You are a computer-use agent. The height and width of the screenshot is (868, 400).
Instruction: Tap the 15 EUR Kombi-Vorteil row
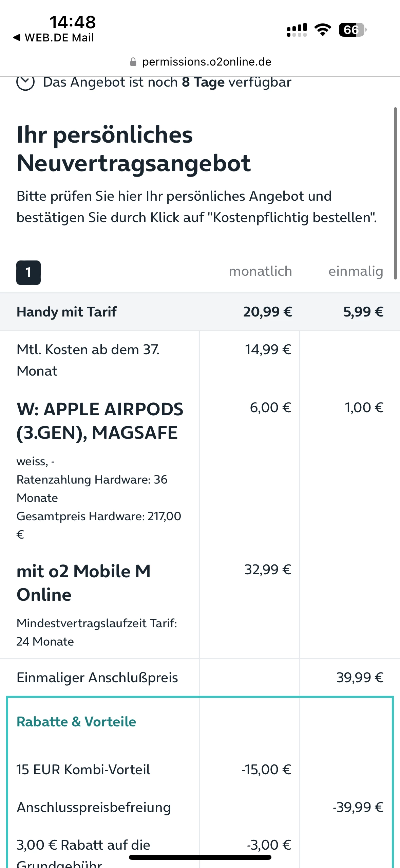pyautogui.click(x=83, y=770)
